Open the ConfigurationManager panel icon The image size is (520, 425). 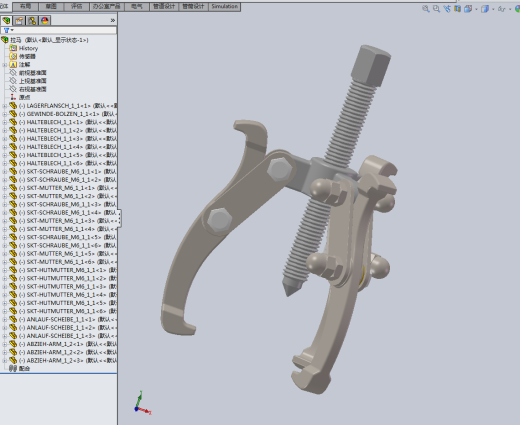32,21
